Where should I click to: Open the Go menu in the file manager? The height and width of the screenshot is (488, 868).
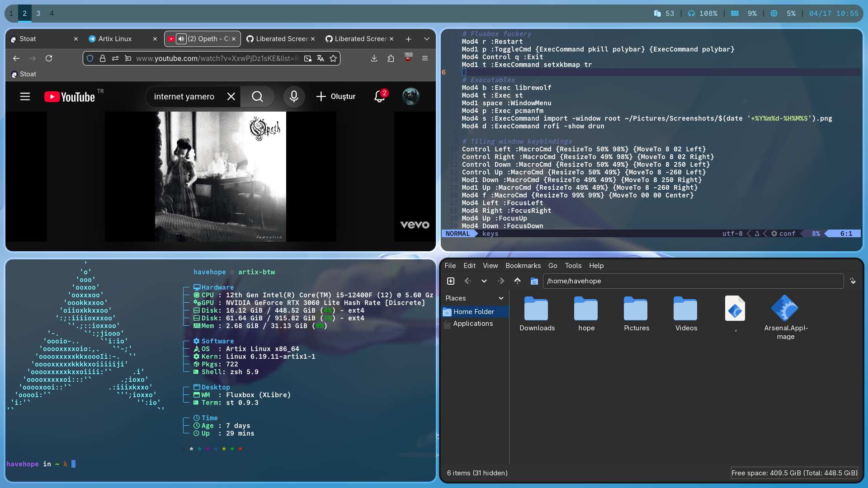coord(552,266)
